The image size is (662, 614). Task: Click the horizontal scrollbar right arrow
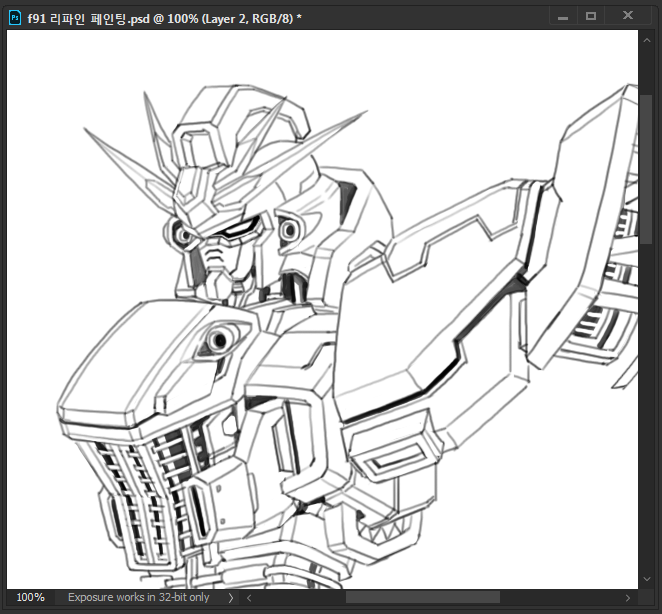(628, 598)
